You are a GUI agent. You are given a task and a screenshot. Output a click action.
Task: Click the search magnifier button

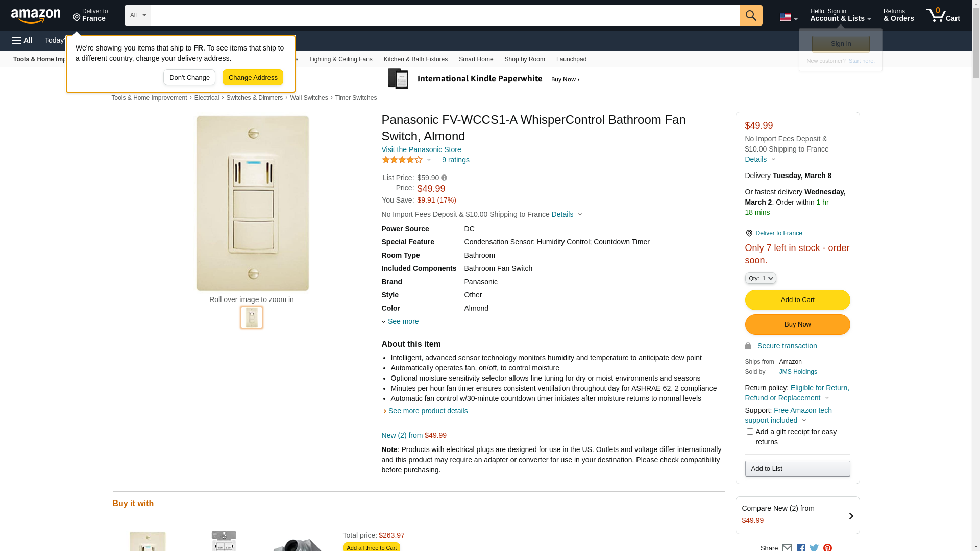click(x=751, y=15)
